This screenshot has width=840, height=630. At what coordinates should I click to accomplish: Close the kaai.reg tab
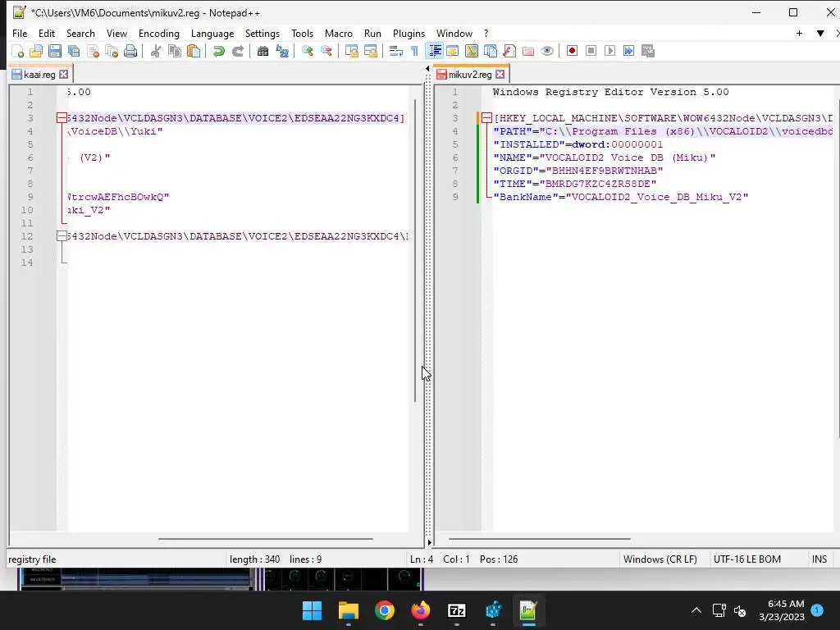tap(64, 75)
